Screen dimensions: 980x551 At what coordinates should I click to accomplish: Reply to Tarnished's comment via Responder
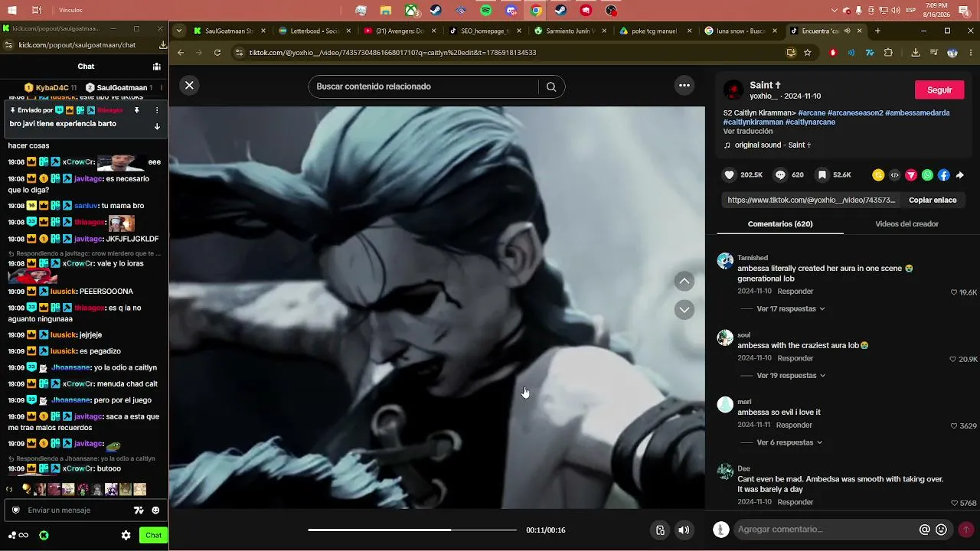coord(795,292)
